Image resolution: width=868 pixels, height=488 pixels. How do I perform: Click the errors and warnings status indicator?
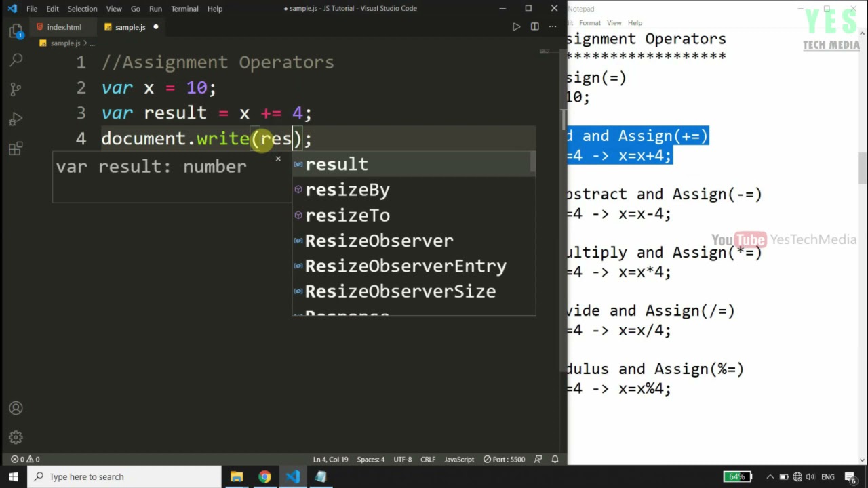pos(25,459)
